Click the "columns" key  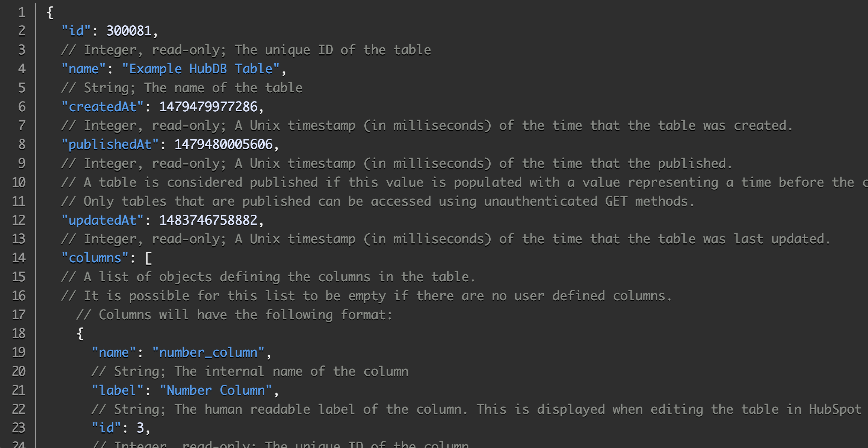point(95,258)
